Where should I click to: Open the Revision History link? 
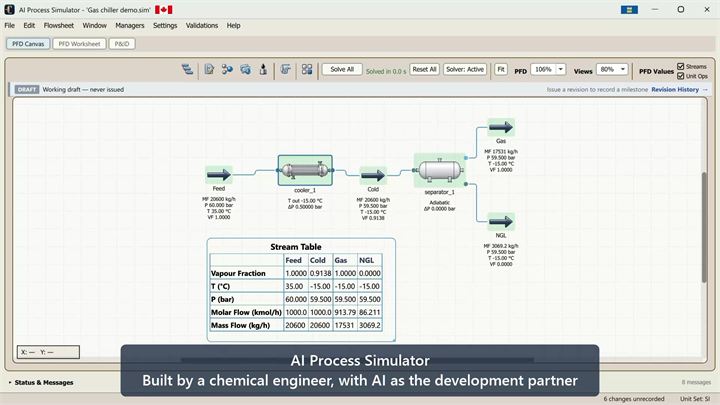[x=675, y=90]
